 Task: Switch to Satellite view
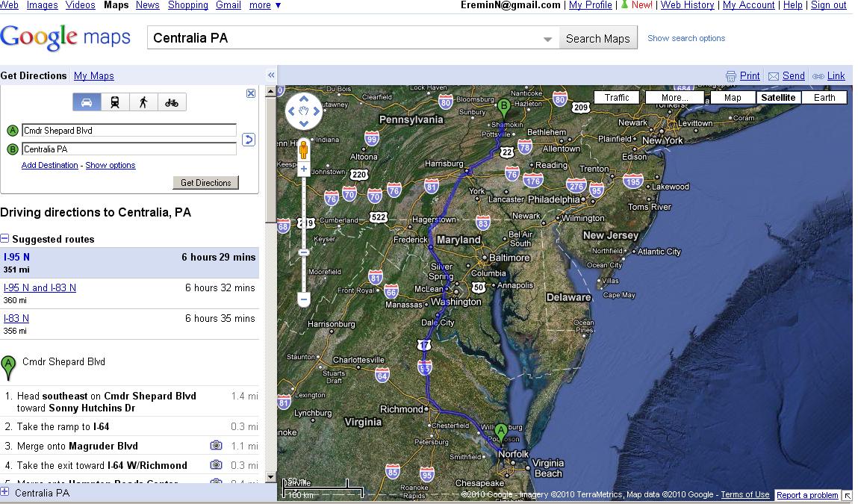(778, 97)
